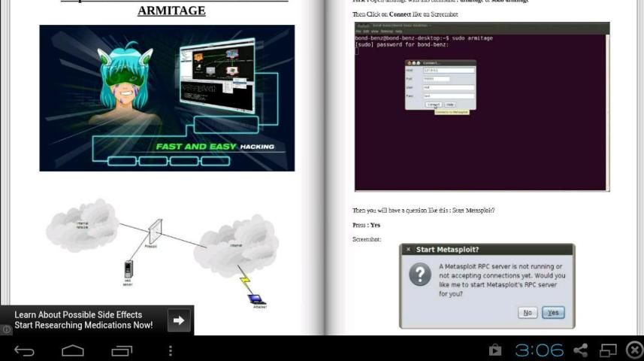The height and width of the screenshot is (361, 644).
Task: Open the recent apps icon
Action: click(122, 350)
